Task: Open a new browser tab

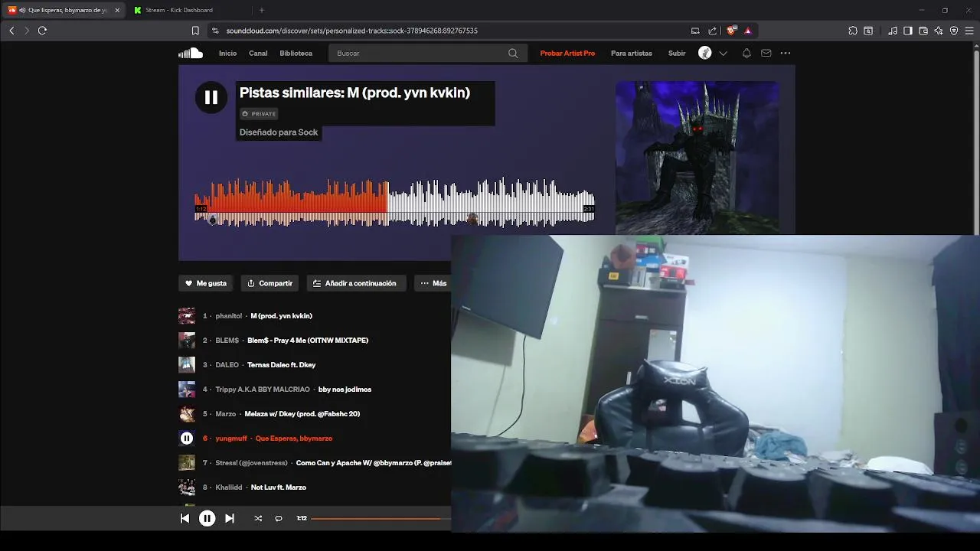Action: tap(262, 10)
